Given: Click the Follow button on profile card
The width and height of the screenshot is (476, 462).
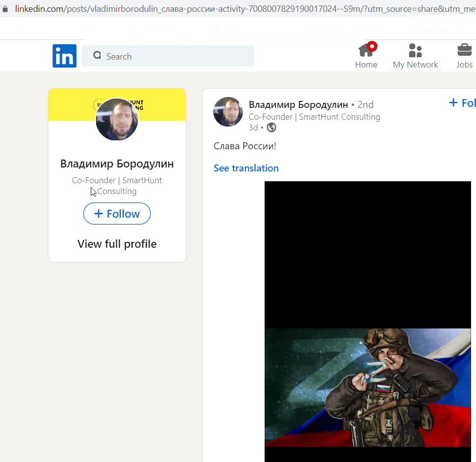Looking at the screenshot, I should [x=117, y=214].
